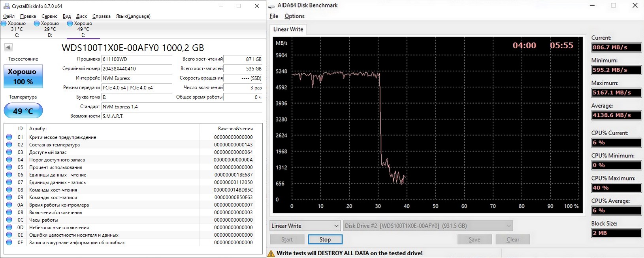Click the raw value 00000000112050 for attribute 07
Viewport: 644px width, 258px height.
coord(233,182)
